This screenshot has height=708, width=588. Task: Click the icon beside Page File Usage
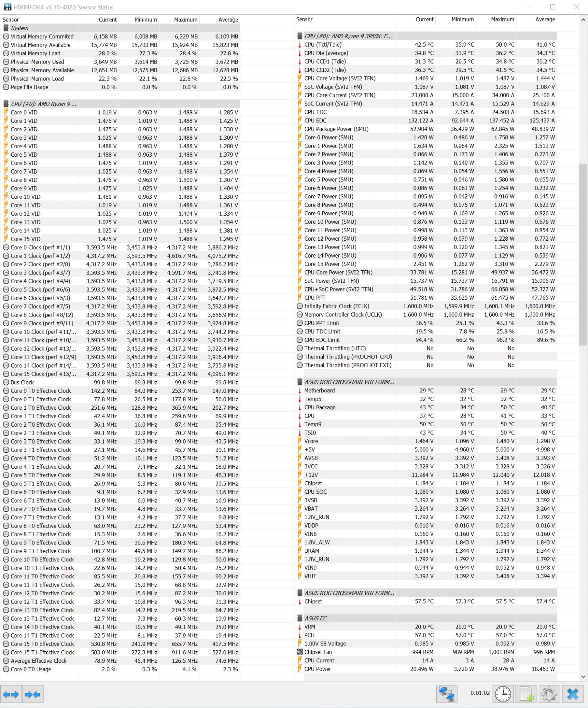(6, 87)
